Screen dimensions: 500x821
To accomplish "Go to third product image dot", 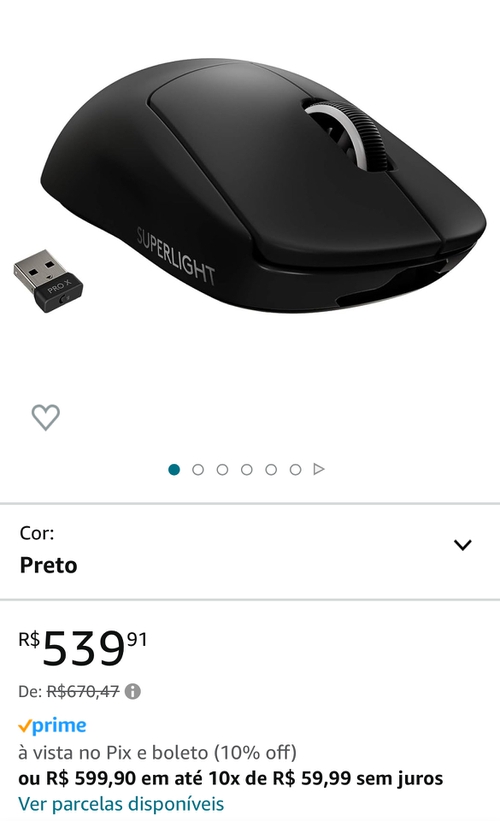I will [x=223, y=470].
